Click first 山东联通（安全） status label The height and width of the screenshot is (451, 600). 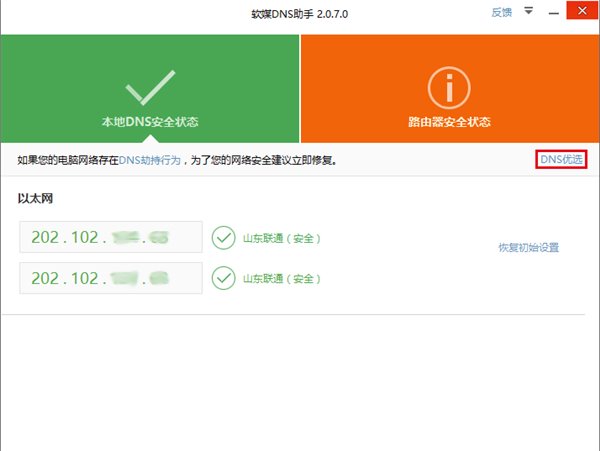[x=282, y=239]
